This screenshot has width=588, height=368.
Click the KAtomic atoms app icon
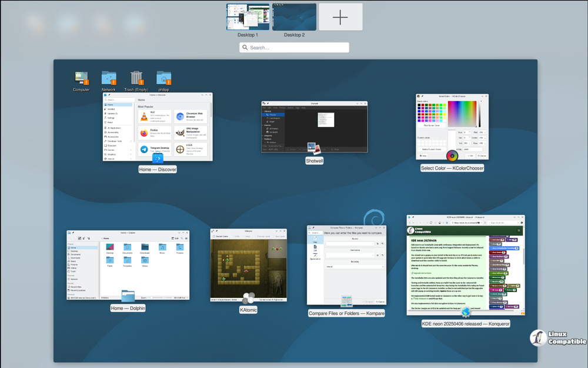248,298
